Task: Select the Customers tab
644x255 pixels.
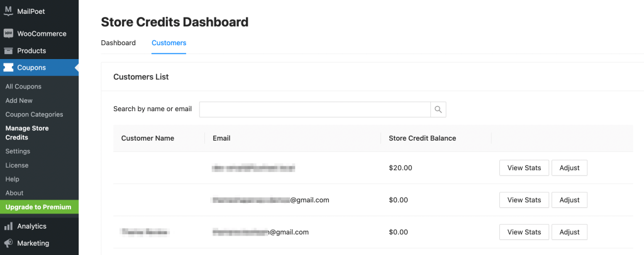Action: 169,43
